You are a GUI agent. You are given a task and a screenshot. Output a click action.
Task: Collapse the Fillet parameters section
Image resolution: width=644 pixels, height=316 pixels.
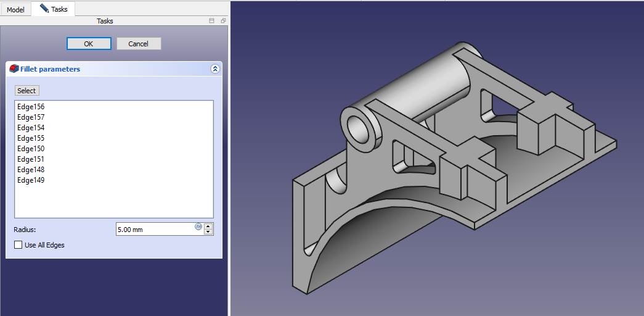(214, 69)
